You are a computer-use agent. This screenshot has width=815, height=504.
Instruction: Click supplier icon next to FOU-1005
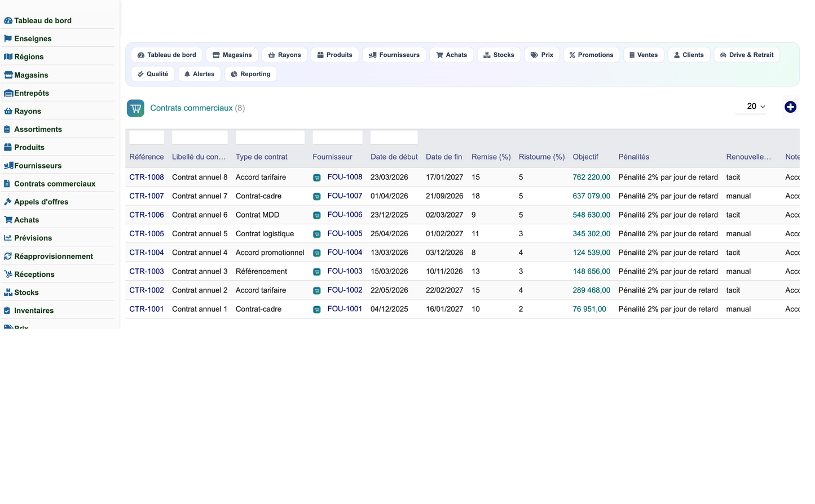click(x=317, y=234)
